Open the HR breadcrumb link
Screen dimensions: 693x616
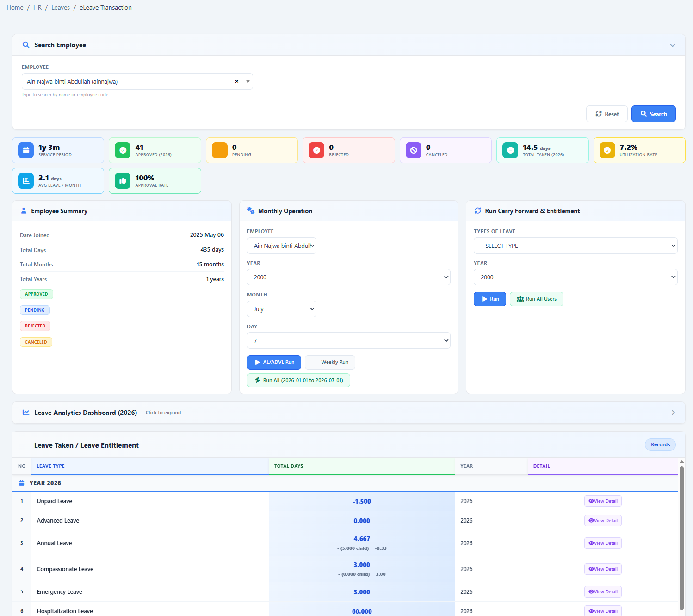[37, 7]
